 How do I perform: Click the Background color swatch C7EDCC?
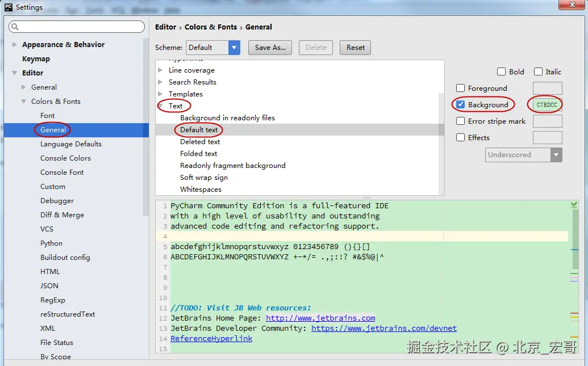547,104
